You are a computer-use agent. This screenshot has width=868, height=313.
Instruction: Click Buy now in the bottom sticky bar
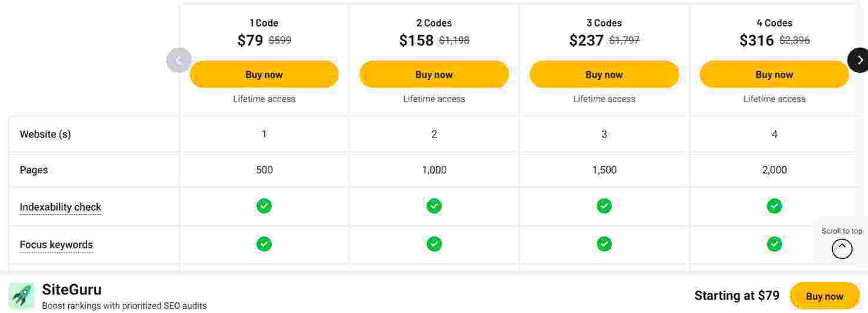click(x=824, y=297)
